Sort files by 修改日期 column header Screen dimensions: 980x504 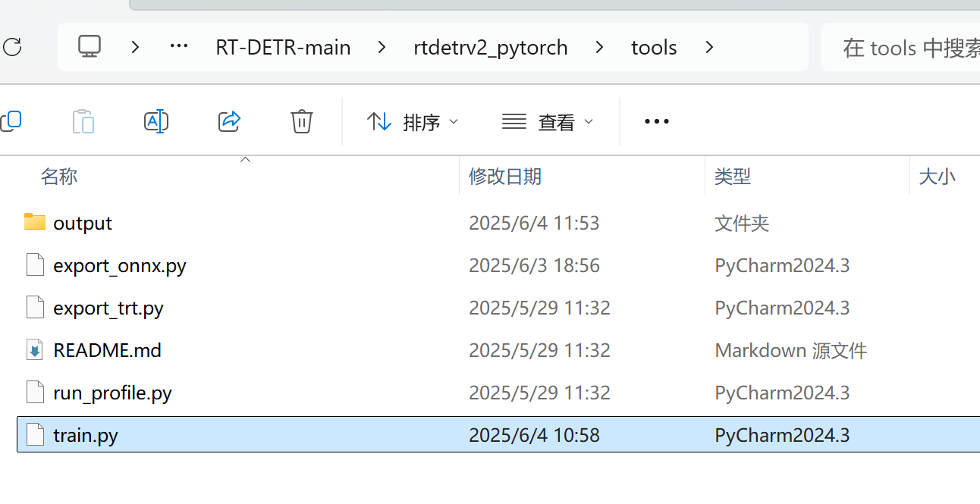[x=505, y=176]
